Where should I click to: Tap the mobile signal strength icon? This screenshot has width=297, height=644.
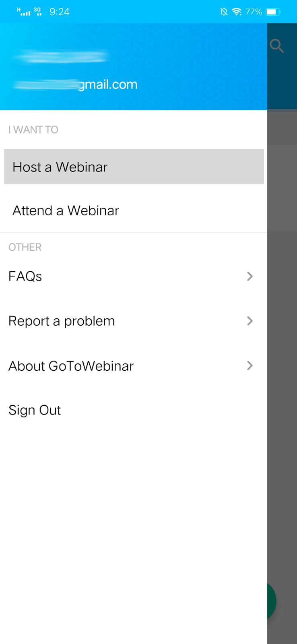point(24,12)
